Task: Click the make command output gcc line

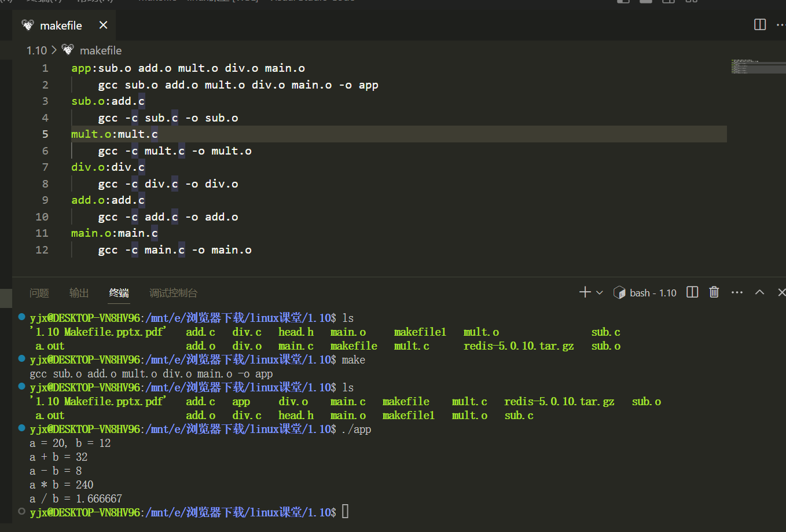Action: [x=151, y=373]
